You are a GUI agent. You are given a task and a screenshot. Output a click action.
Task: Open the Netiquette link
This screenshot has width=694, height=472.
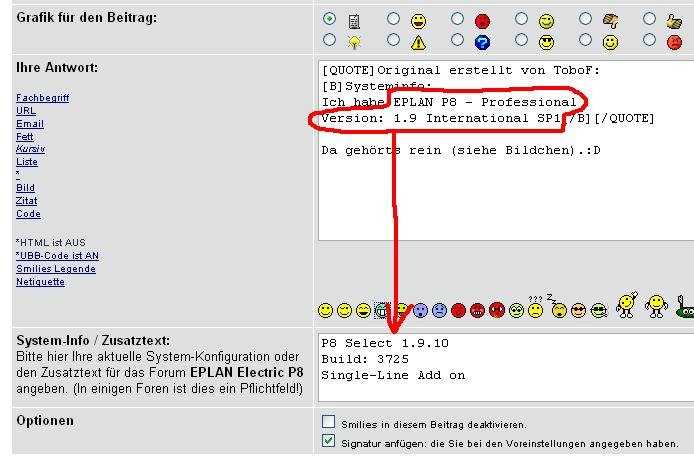[x=40, y=282]
